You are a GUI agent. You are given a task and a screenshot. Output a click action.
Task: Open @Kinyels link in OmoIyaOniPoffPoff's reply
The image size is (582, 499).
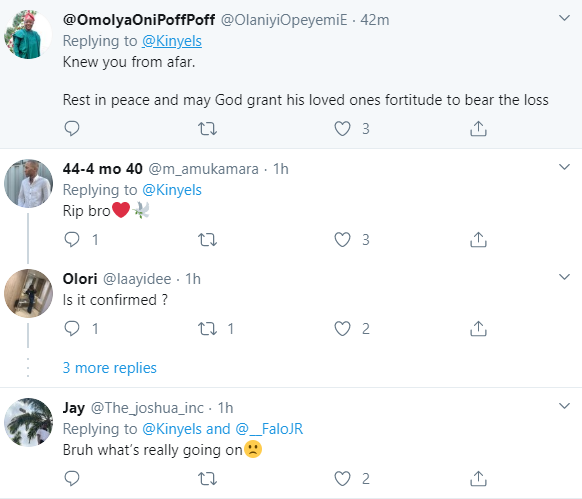172,41
